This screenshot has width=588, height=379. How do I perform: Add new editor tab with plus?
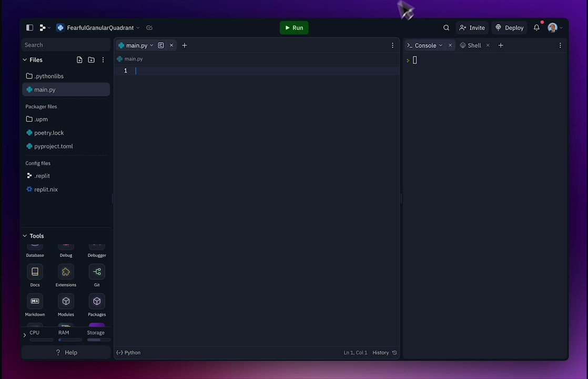coord(185,45)
